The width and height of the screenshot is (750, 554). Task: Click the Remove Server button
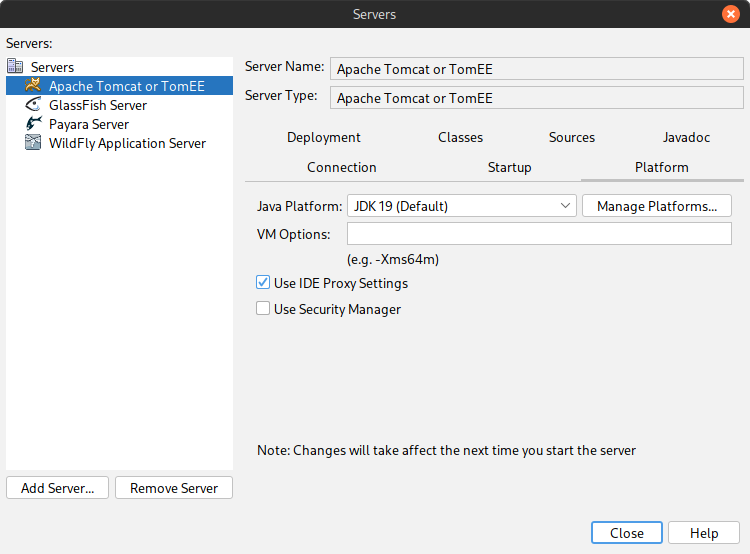click(x=174, y=488)
